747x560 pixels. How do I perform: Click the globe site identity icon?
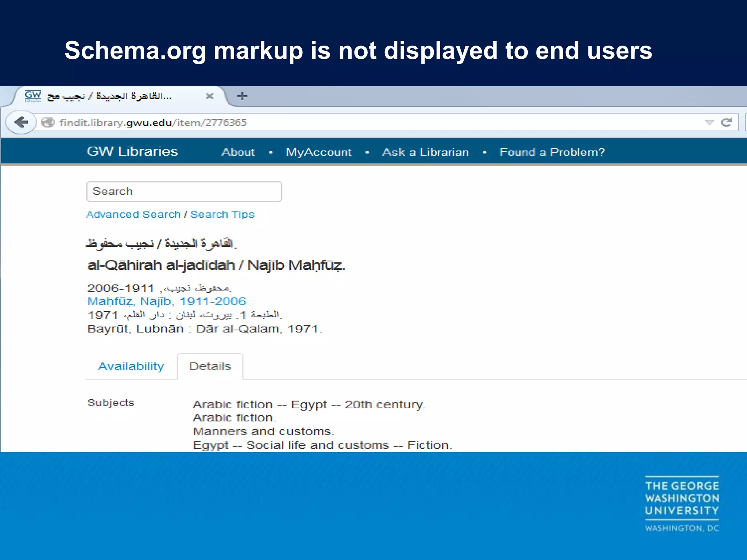coord(47,122)
